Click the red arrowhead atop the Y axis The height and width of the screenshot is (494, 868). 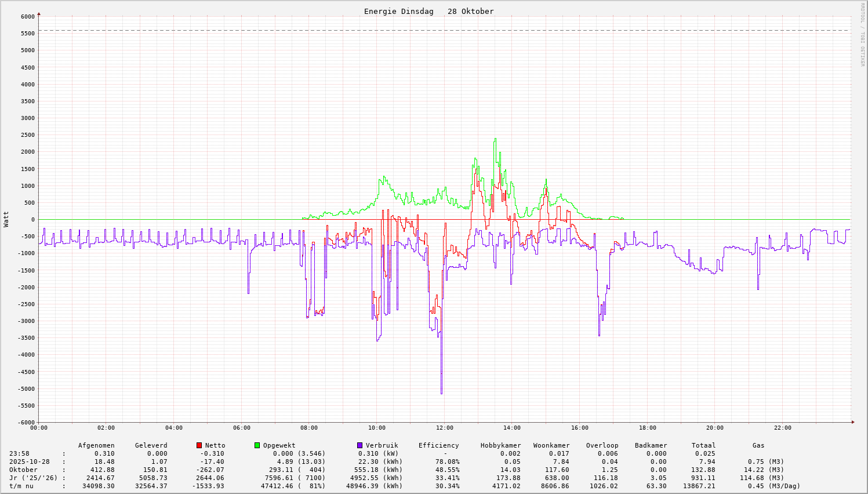[39, 13]
